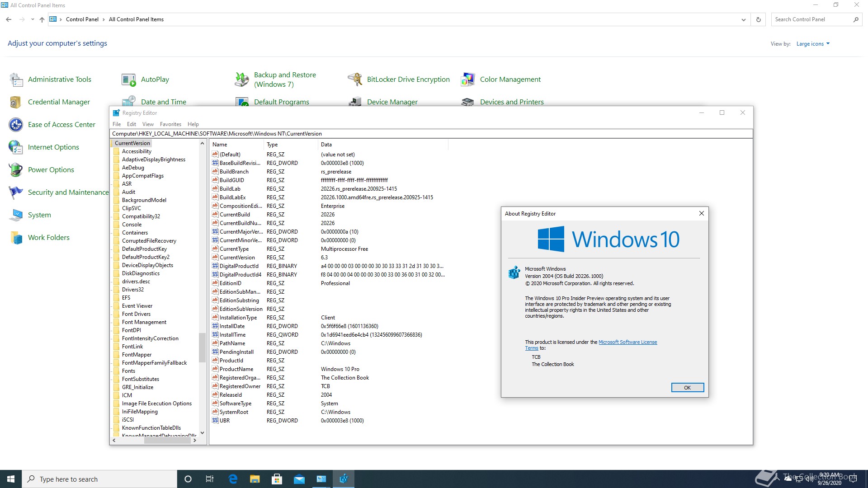868x488 pixels.
Task: Open Microsoft Software License Terms link
Action: coord(627,343)
